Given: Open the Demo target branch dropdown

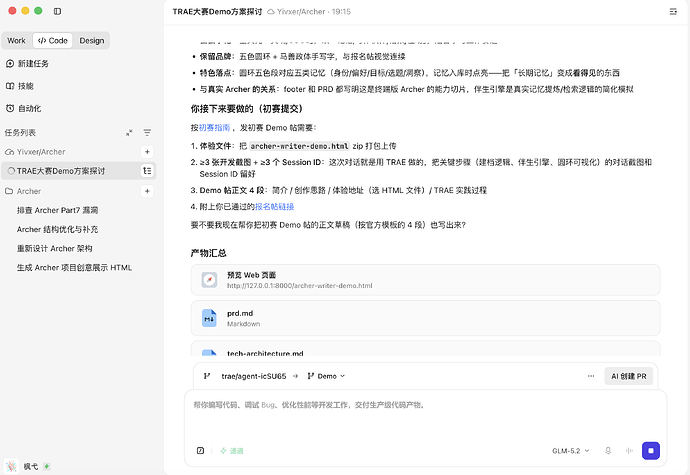Looking at the screenshot, I should click(326, 376).
